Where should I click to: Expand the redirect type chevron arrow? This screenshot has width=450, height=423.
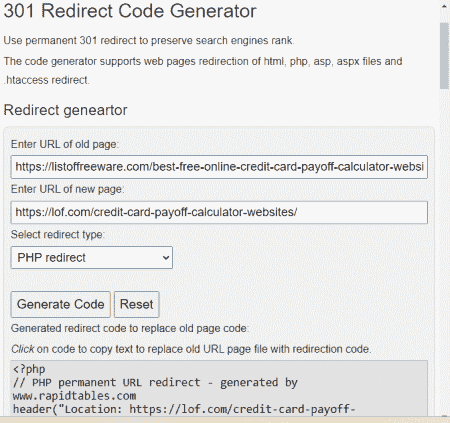coord(166,258)
